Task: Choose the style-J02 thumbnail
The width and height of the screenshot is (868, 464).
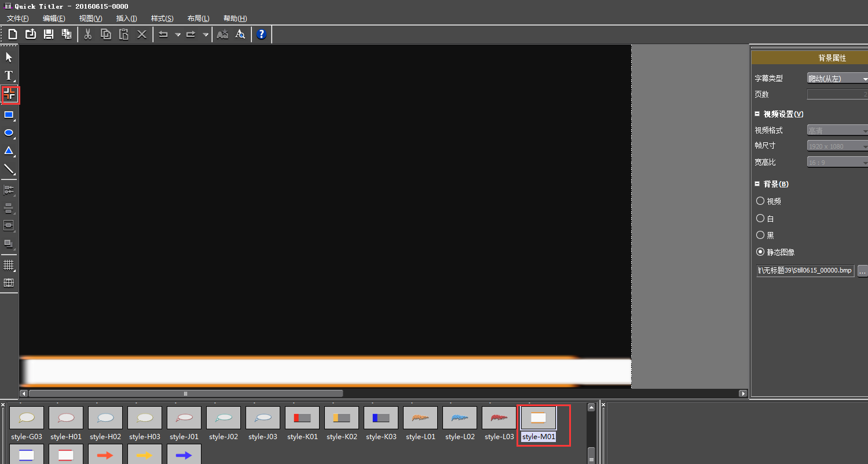Action: 224,418
